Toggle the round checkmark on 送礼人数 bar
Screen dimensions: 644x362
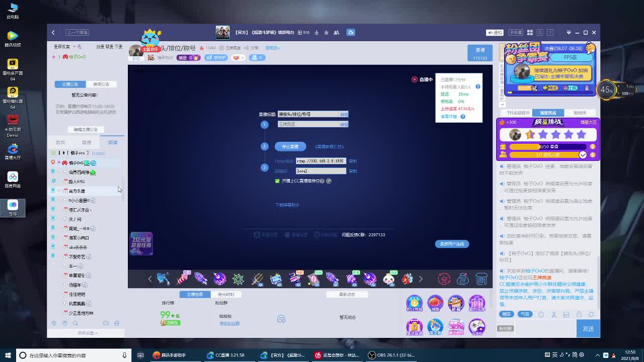coord(583,155)
